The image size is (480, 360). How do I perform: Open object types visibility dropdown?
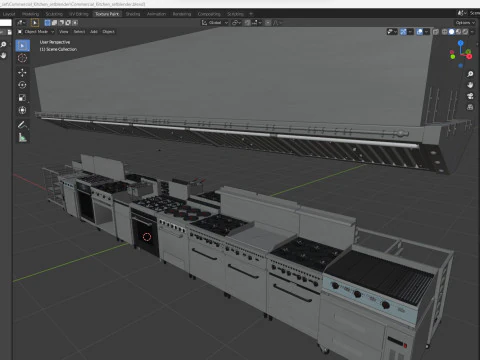pyautogui.click(x=392, y=32)
